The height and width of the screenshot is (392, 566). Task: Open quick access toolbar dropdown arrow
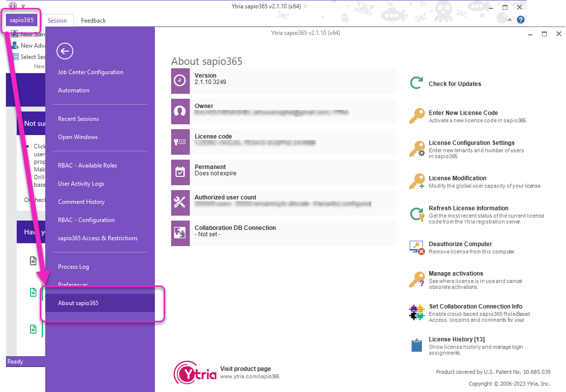tap(23, 6)
